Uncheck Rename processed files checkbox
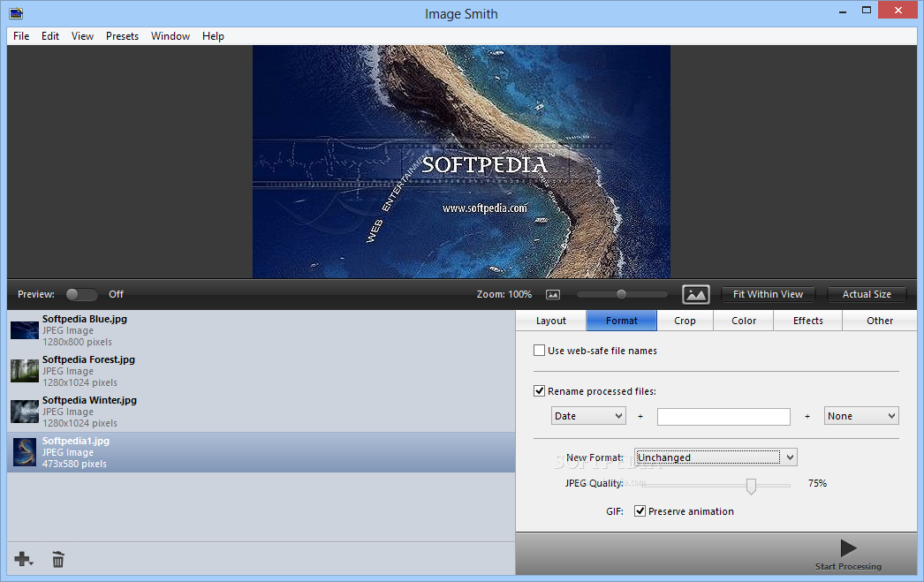The height and width of the screenshot is (582, 924). point(539,390)
